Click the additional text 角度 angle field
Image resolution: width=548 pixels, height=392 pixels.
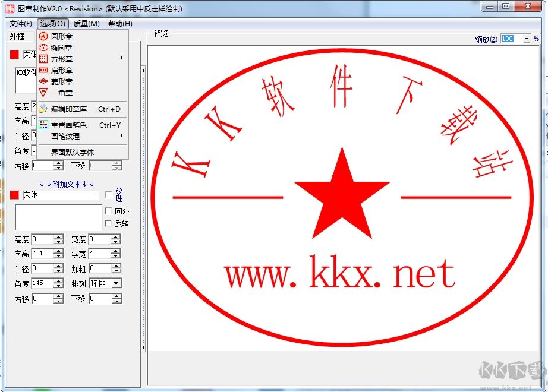pos(42,284)
